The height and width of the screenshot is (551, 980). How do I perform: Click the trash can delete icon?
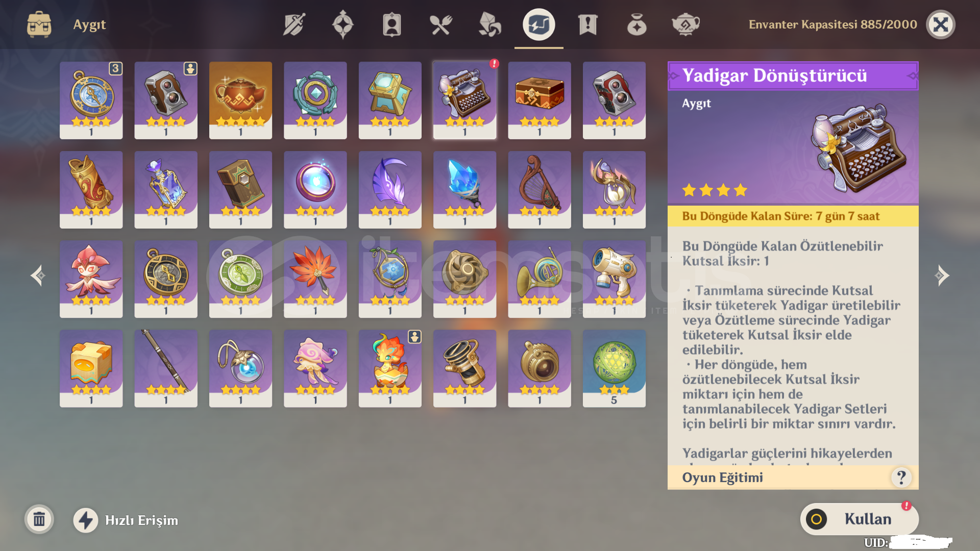point(39,520)
